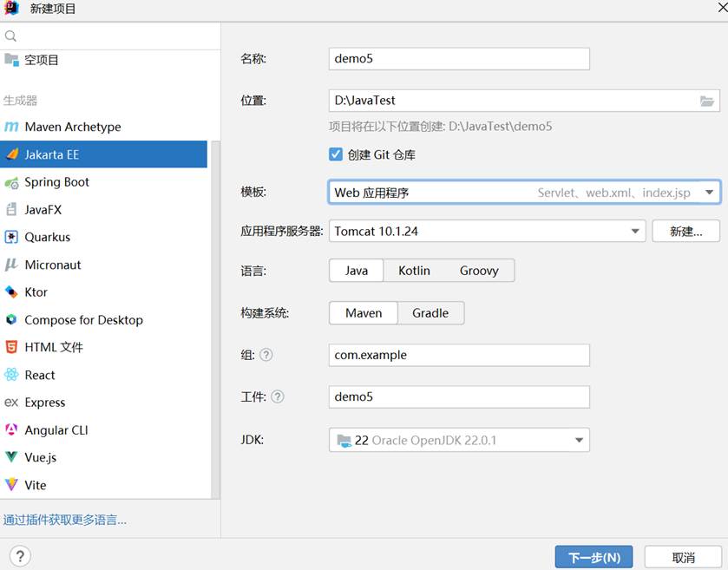
Task: Select Kotlin as the language
Action: pos(414,271)
